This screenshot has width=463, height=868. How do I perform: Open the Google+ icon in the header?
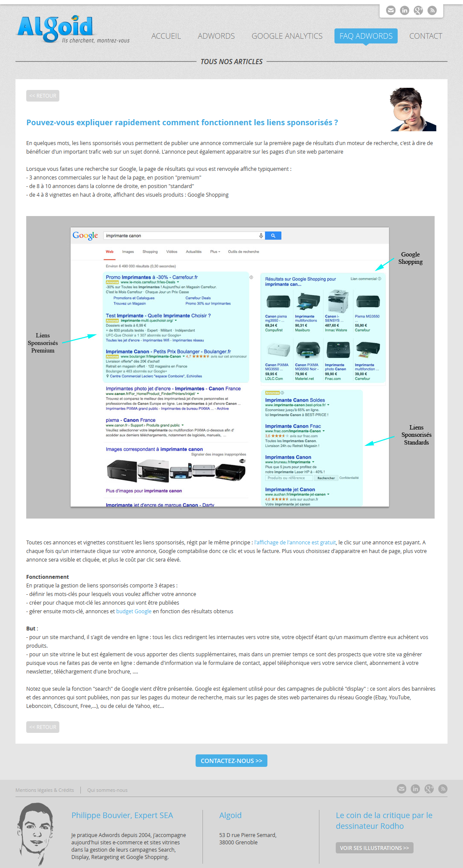pos(418,10)
